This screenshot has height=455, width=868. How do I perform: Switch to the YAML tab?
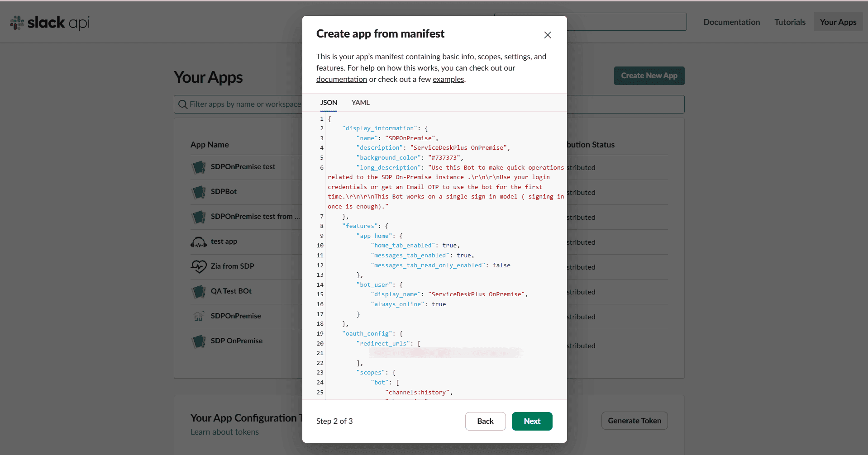[360, 103]
